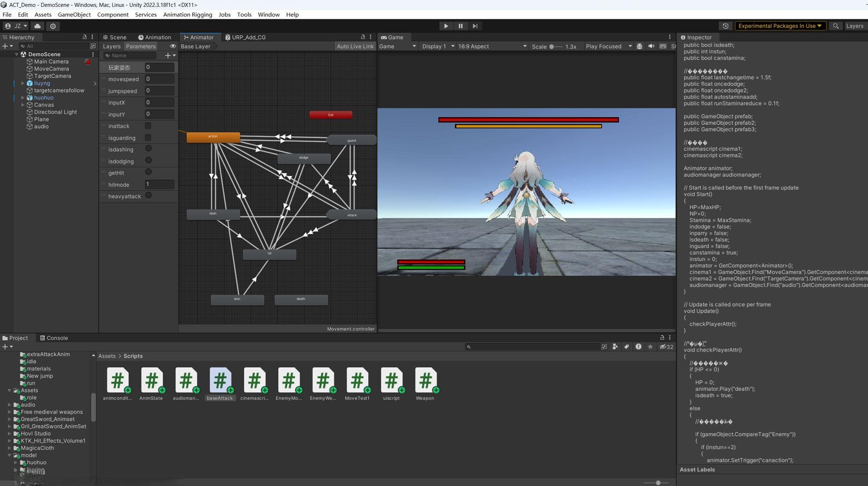Switch to the URP_Add_CG tab
This screenshot has height=486, width=868.
pos(245,37)
